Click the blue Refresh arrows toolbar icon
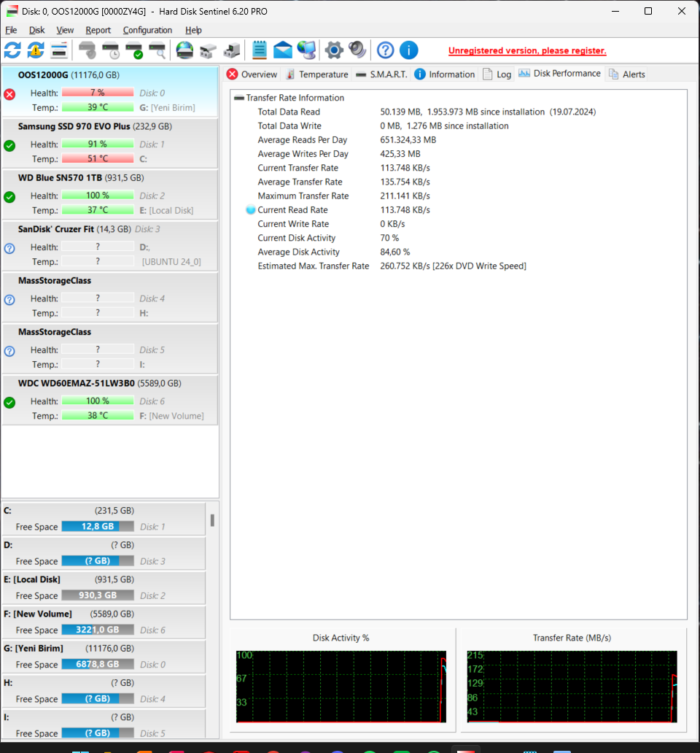The height and width of the screenshot is (753, 700). coord(12,50)
